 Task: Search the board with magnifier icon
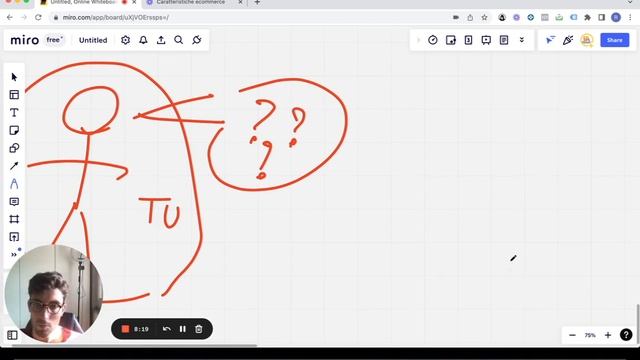[x=179, y=40]
